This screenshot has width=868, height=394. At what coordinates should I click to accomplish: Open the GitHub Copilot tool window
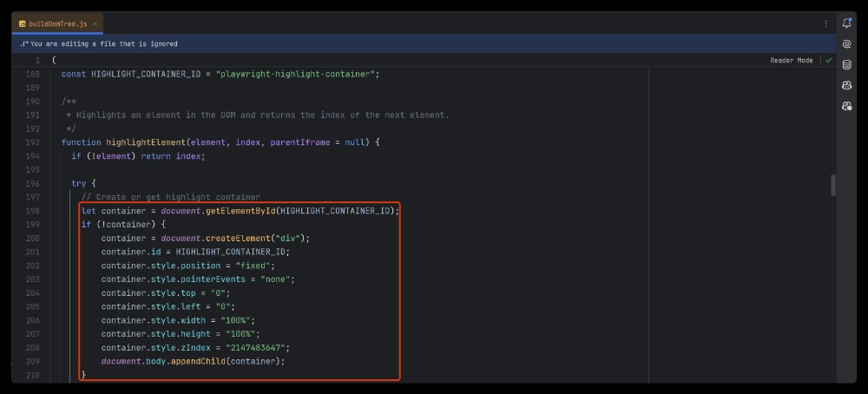click(846, 85)
